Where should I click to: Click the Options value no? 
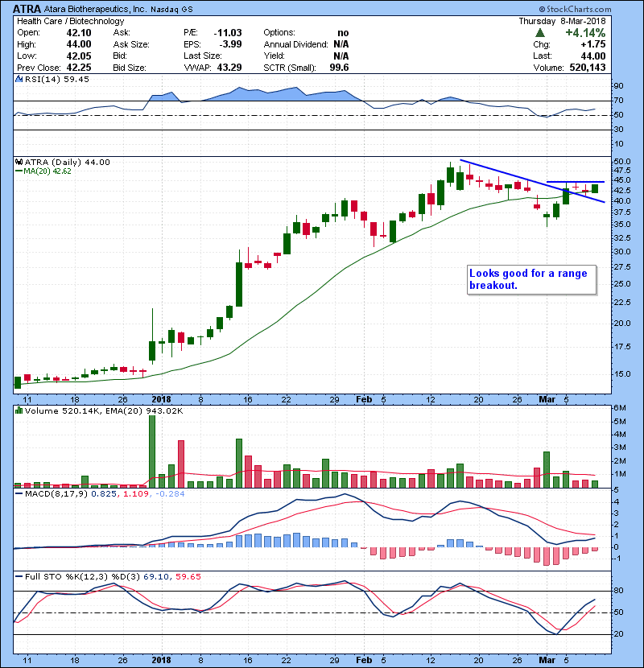click(x=343, y=33)
